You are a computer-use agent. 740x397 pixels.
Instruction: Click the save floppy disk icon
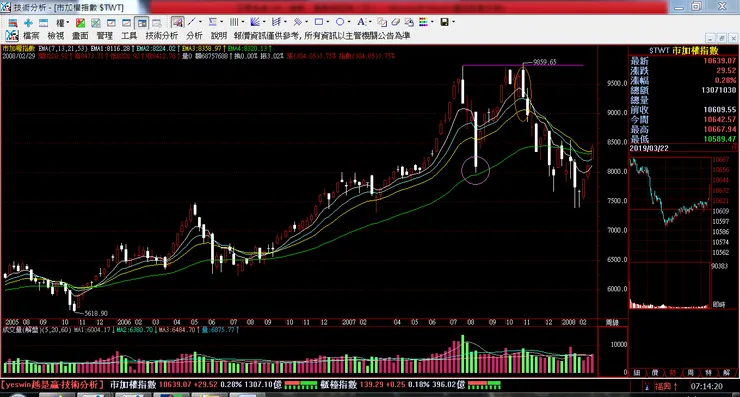(444, 22)
